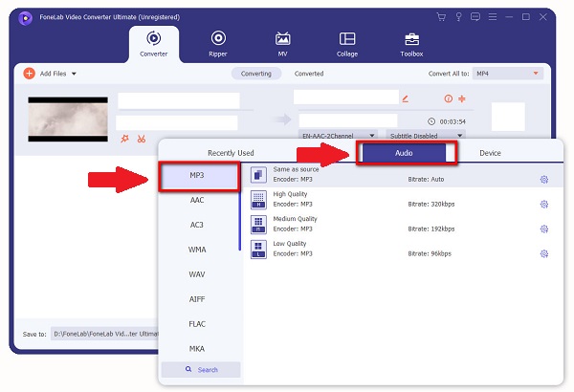Open settings gear for High Quality
This screenshot has height=392, width=574.
[x=544, y=205]
